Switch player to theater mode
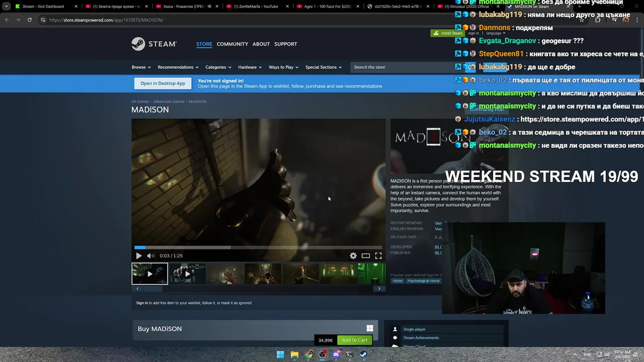 [x=366, y=256]
